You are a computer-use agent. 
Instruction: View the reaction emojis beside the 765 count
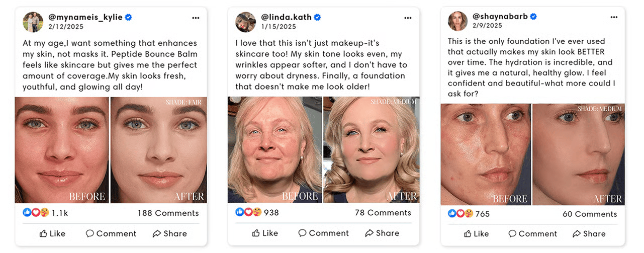461,214
